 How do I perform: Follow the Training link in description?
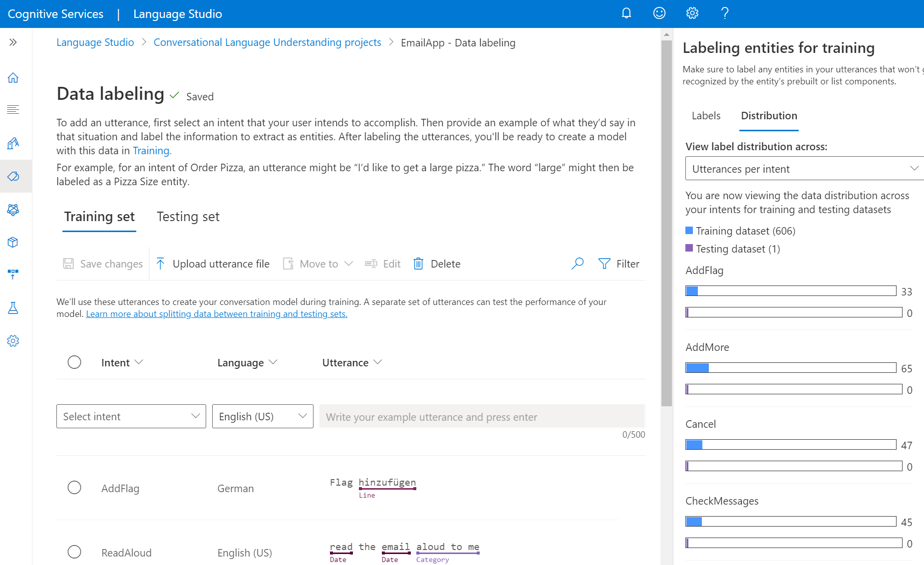(151, 151)
